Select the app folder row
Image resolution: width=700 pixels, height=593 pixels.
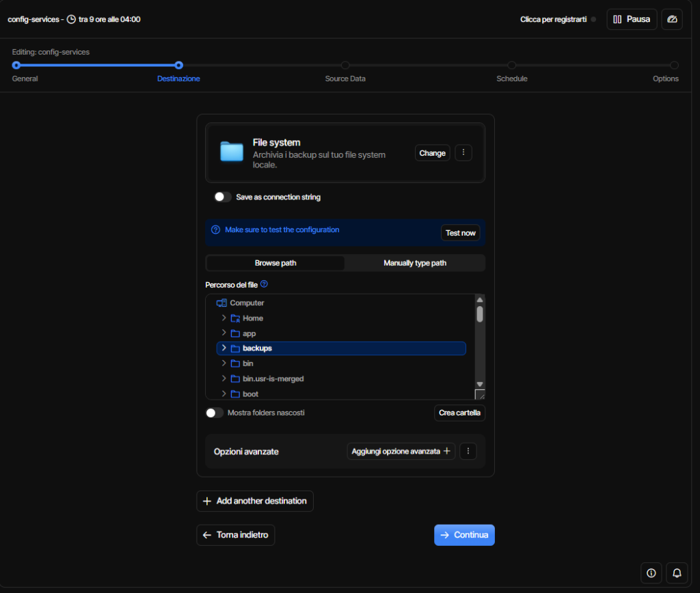click(x=341, y=333)
